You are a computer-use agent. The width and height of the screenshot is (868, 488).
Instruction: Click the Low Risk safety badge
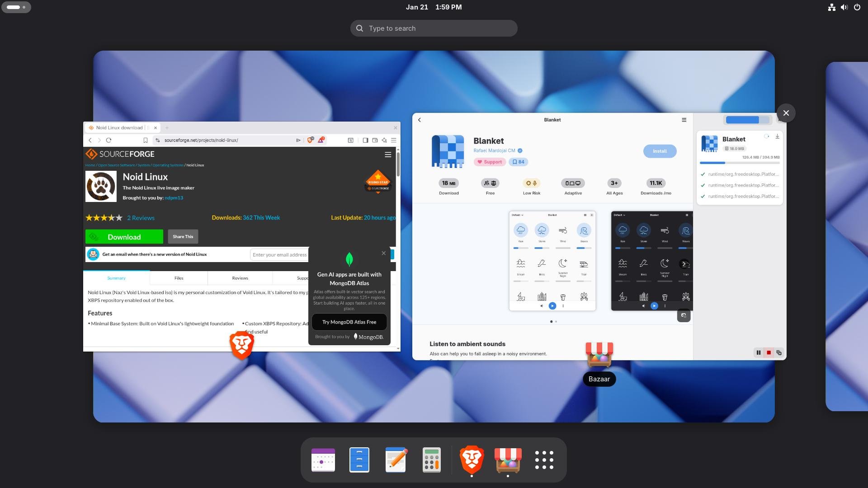pyautogui.click(x=532, y=187)
